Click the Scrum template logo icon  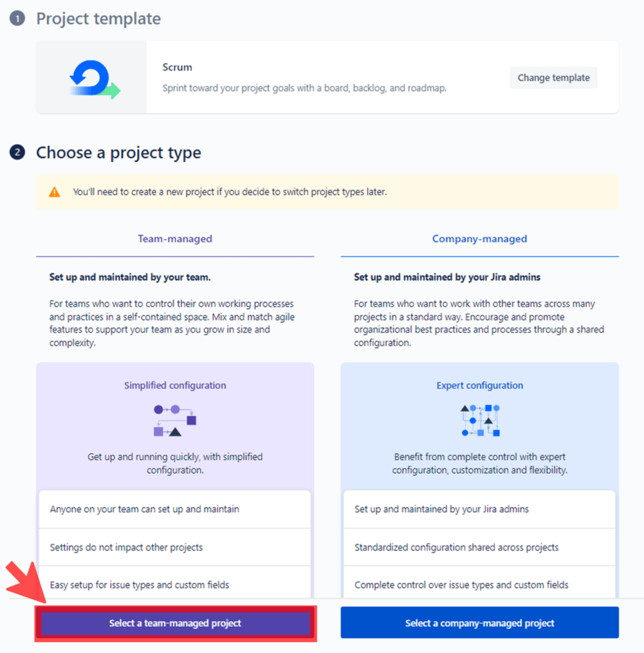click(x=93, y=79)
